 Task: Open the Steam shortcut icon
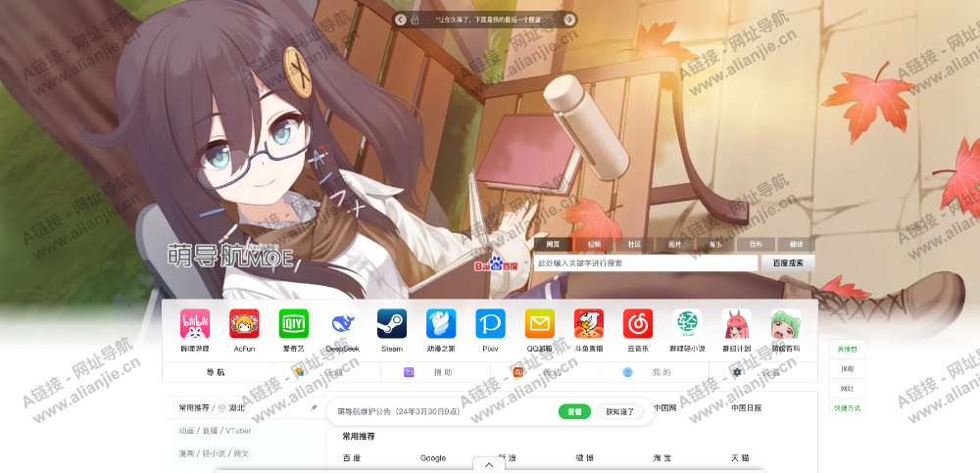(392, 324)
